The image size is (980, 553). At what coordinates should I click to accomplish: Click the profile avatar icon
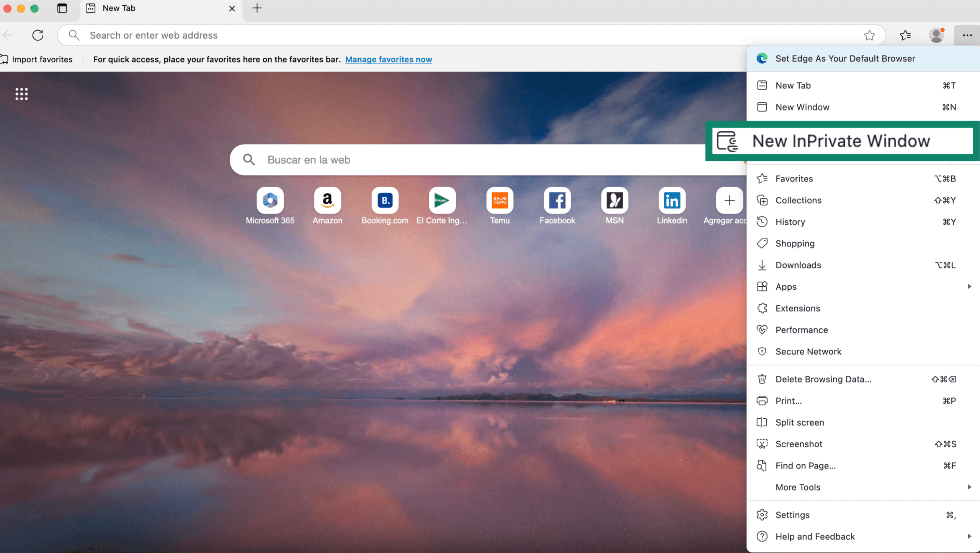(x=936, y=35)
